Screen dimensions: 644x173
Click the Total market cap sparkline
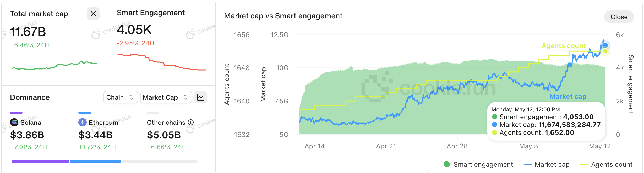click(54, 65)
